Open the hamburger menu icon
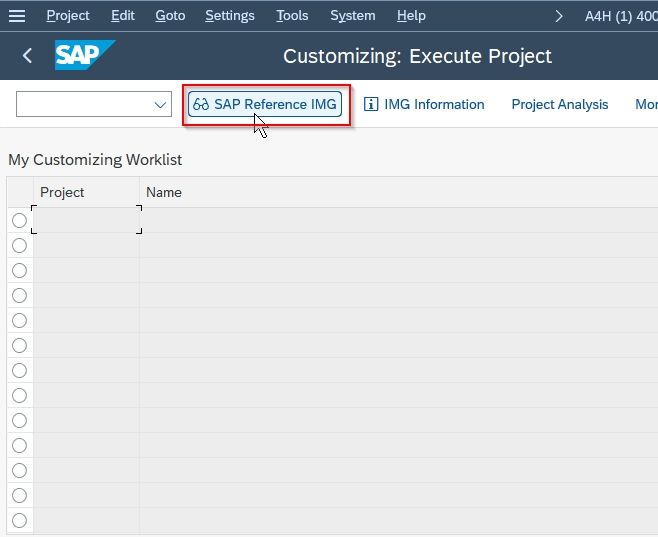Viewport: 658px width, 537px height. tap(17, 16)
